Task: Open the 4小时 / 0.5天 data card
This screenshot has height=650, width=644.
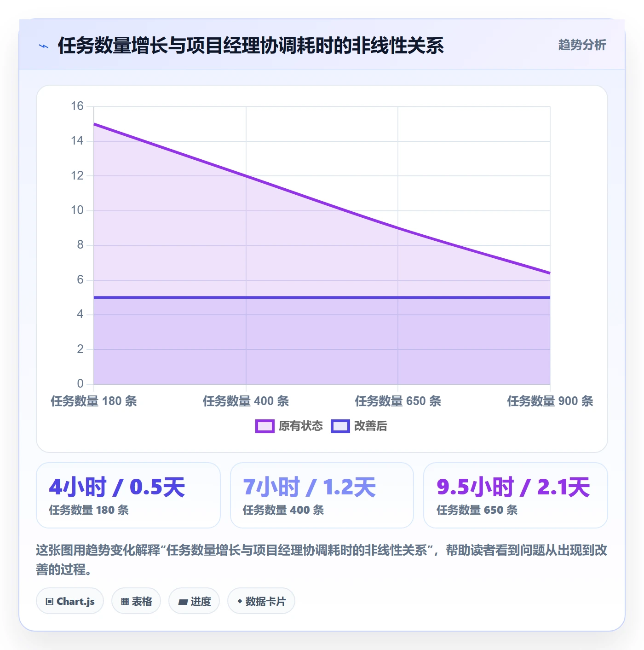Action: [x=128, y=495]
